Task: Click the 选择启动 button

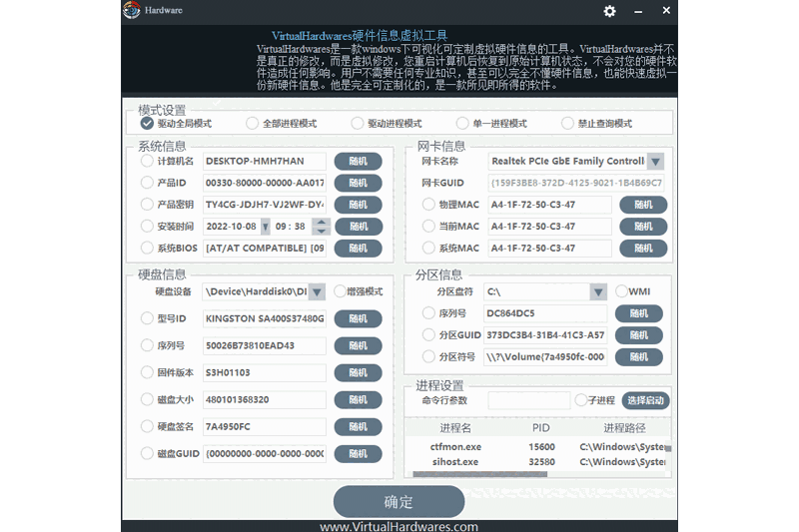Action: [646, 400]
